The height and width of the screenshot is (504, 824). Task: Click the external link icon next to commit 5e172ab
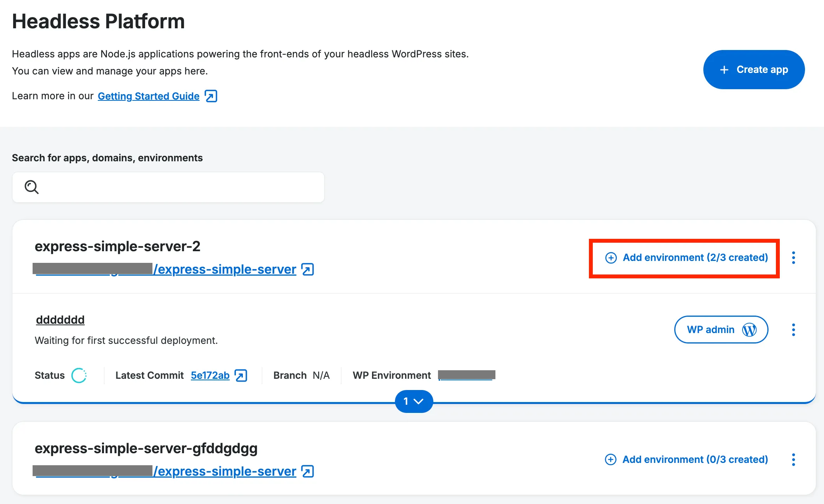(241, 375)
